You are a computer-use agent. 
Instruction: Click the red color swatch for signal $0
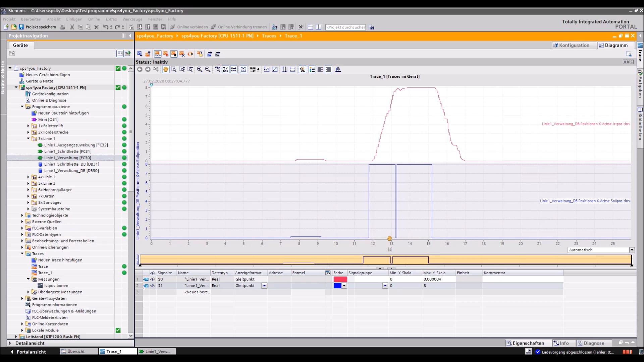340,279
